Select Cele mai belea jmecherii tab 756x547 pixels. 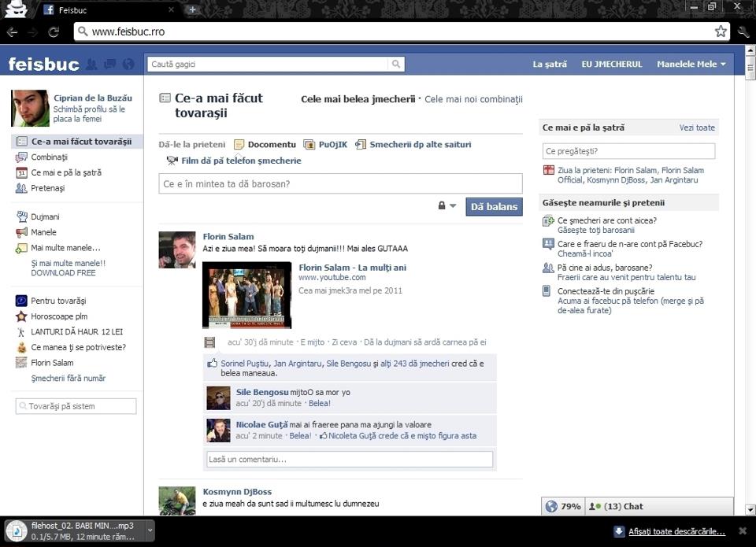(x=358, y=99)
